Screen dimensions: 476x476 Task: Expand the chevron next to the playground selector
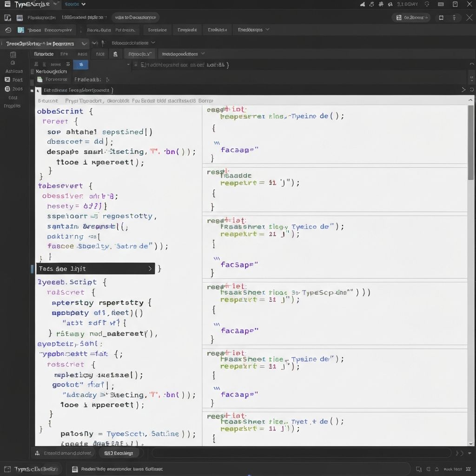pos(85,44)
